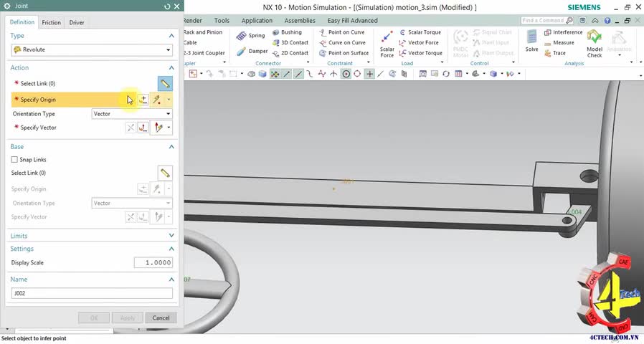Reset the Joint dialog

tap(167, 6)
